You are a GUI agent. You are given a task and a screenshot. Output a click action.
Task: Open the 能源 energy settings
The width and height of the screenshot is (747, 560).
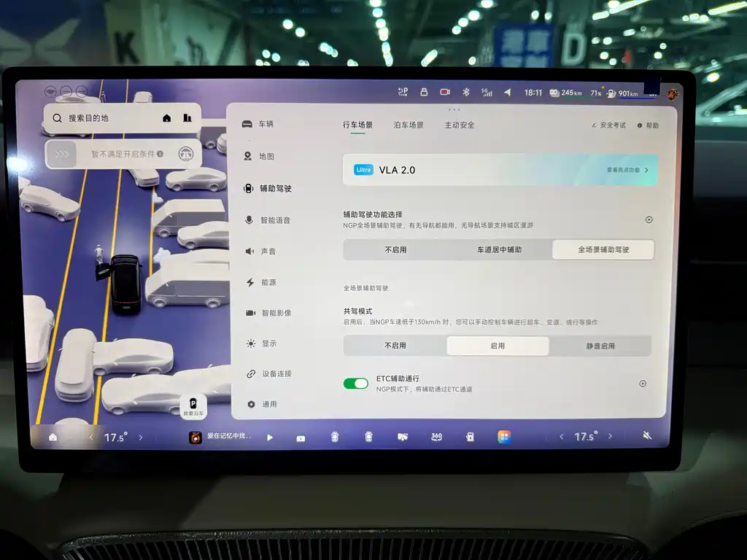pos(261,282)
